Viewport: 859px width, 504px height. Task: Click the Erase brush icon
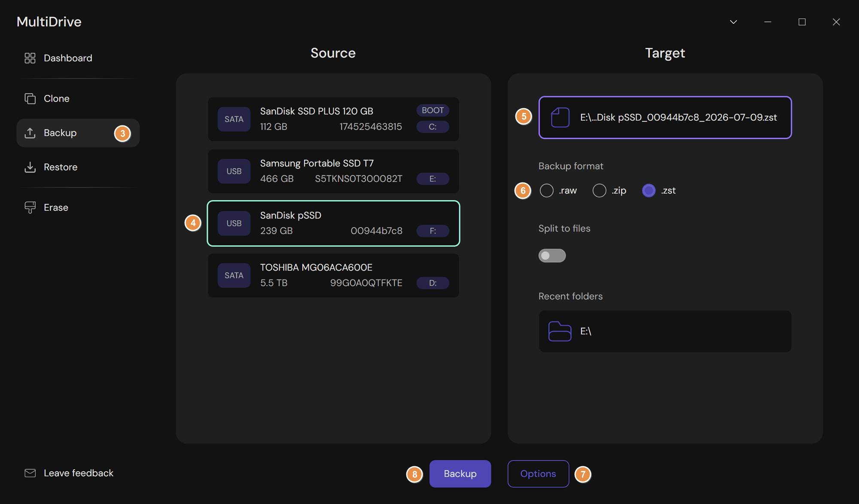[x=30, y=207]
